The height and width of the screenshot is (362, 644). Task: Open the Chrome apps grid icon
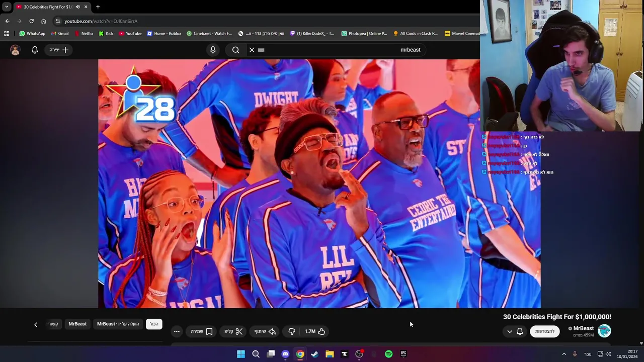[7, 34]
